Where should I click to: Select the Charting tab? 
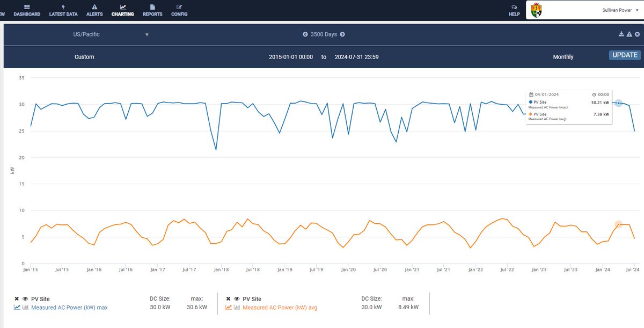(123, 11)
